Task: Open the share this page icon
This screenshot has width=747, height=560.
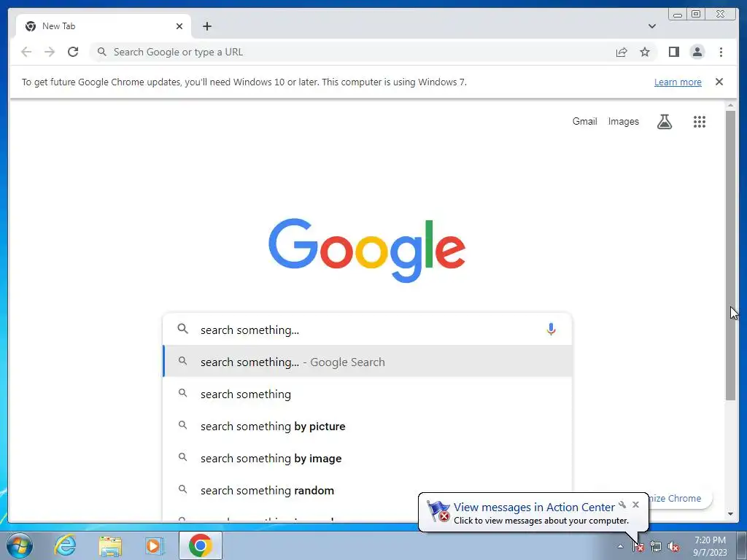Action: pyautogui.click(x=622, y=52)
